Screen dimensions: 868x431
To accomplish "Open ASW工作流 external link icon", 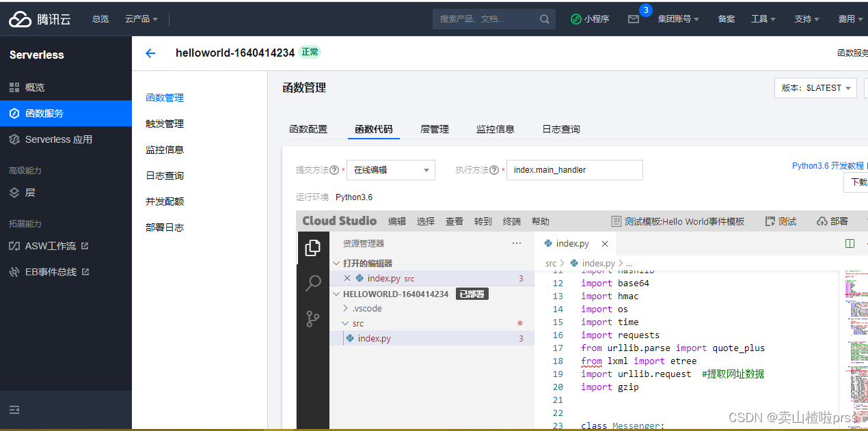I will 85,246.
